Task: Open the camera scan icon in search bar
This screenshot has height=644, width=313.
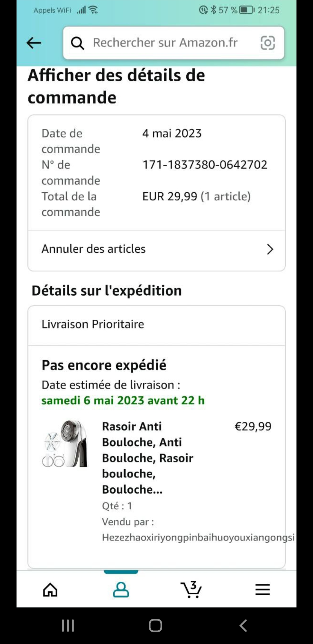Action: tap(267, 43)
